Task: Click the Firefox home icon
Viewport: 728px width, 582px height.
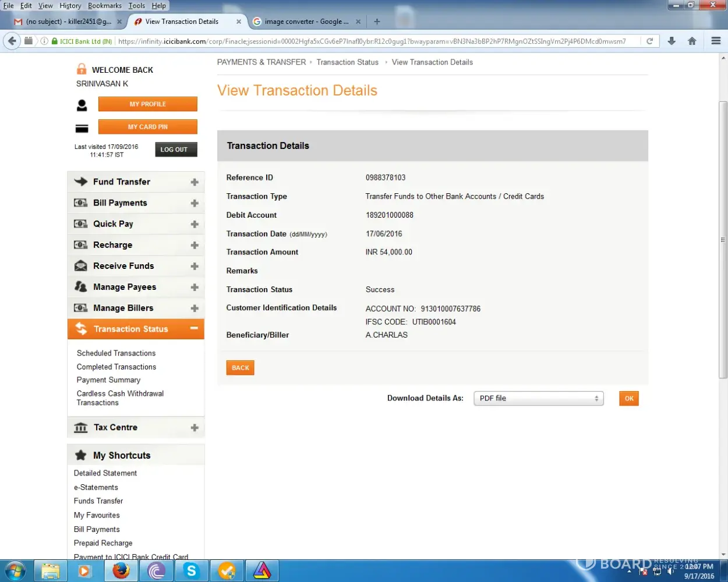Action: (x=692, y=41)
